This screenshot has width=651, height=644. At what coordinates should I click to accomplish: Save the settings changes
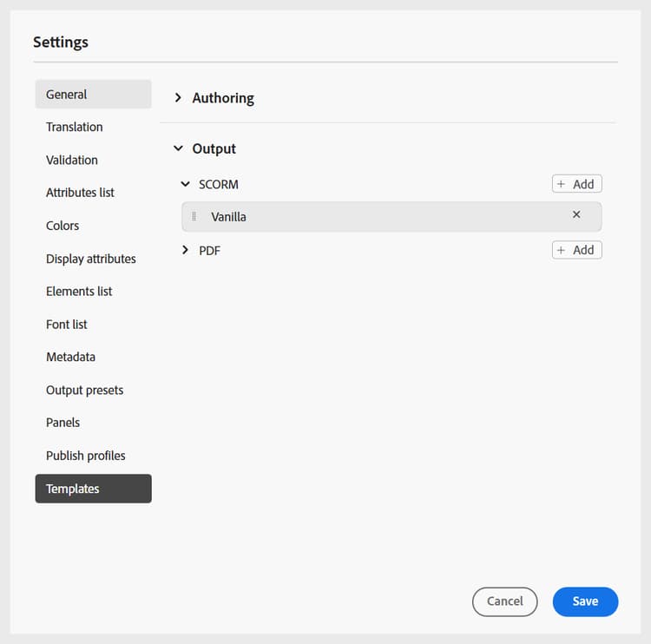[x=585, y=601]
